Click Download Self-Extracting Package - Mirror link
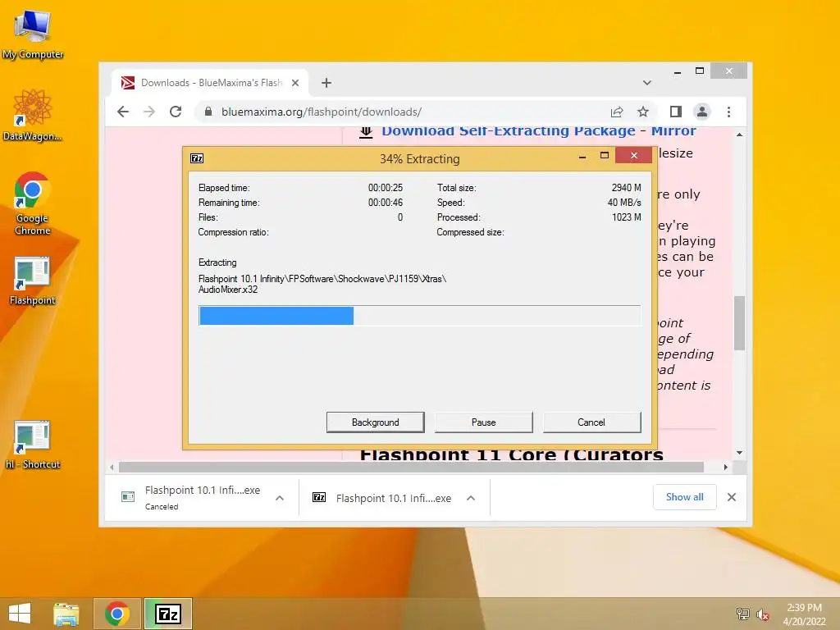The height and width of the screenshot is (630, 840). [538, 130]
